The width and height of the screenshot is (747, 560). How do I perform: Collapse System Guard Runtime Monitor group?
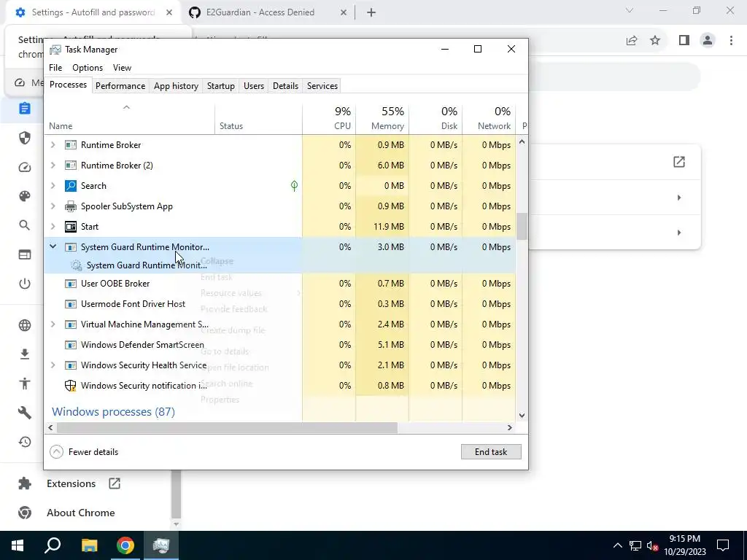click(x=53, y=246)
